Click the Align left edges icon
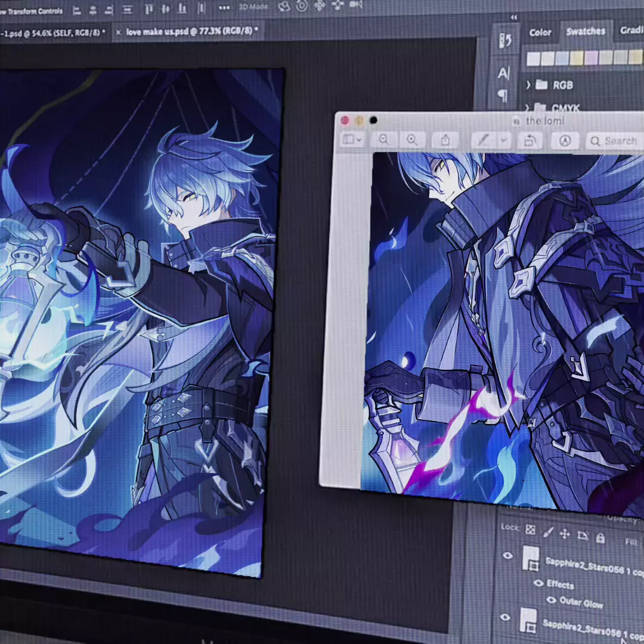644x644 pixels. (76, 11)
